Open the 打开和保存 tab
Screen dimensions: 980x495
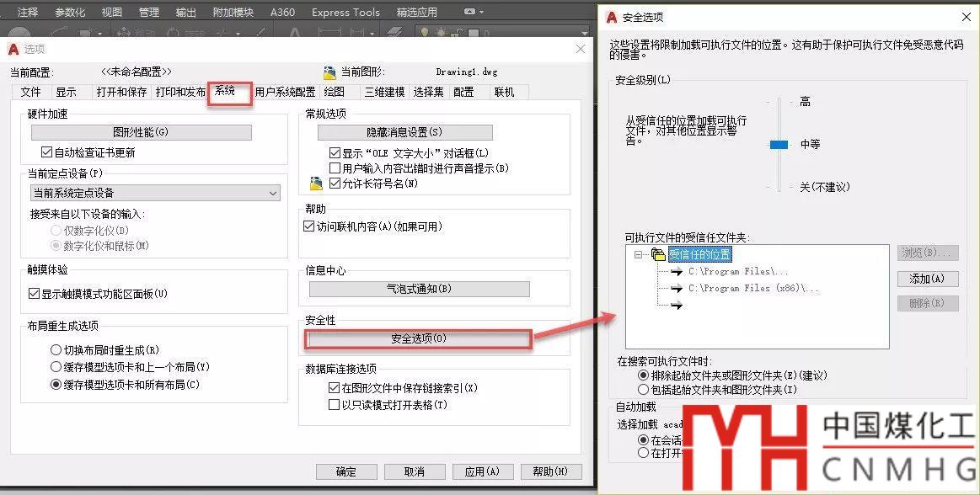click(x=121, y=93)
